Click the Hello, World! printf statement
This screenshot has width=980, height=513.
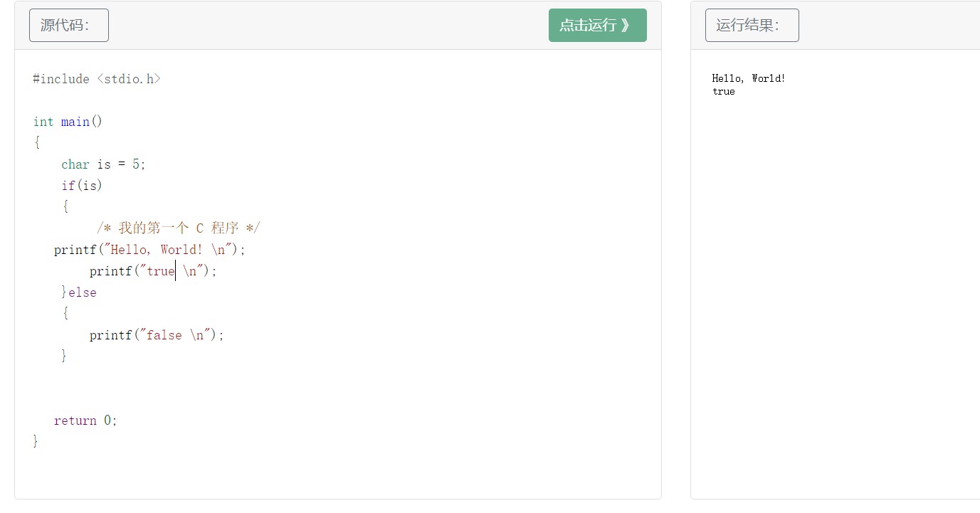(149, 250)
